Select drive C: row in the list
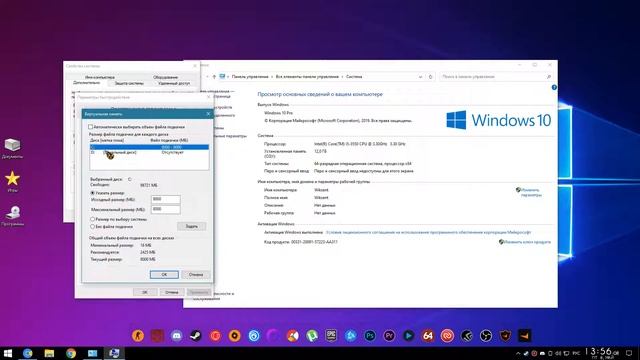Image resolution: width=640 pixels, height=360 pixels. tap(149, 147)
